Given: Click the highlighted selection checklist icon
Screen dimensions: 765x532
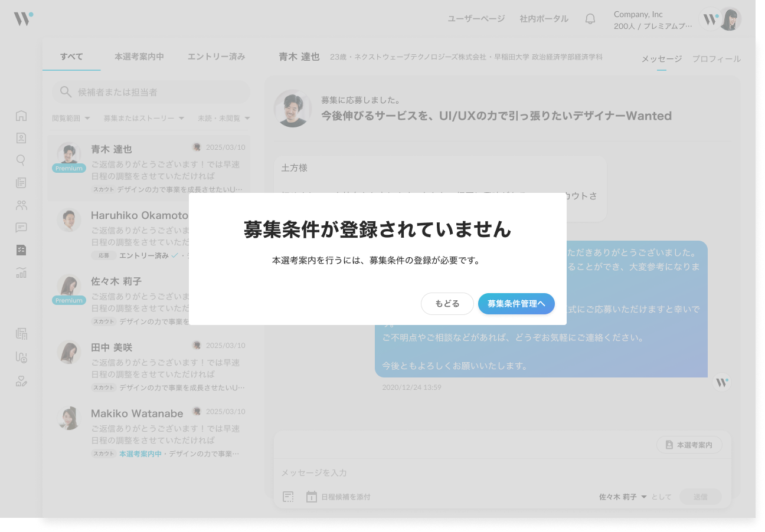Looking at the screenshot, I should pos(21,250).
